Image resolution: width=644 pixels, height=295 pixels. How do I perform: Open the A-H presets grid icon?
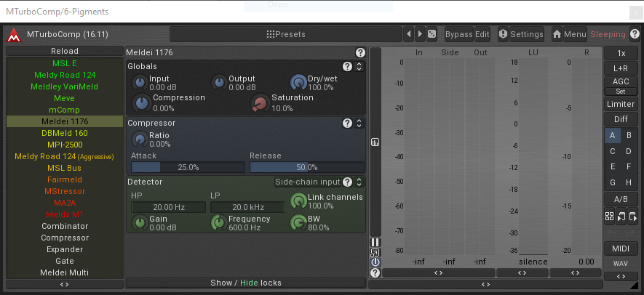coord(609,217)
